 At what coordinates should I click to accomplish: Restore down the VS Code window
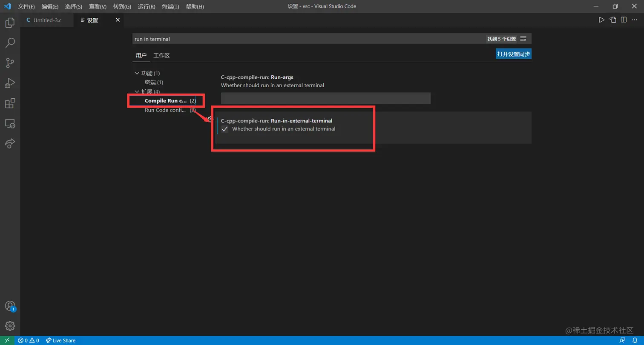tap(615, 6)
